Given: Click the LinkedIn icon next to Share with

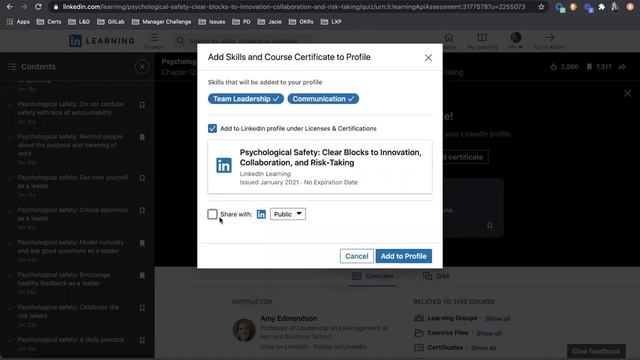Looking at the screenshot, I should pyautogui.click(x=261, y=214).
